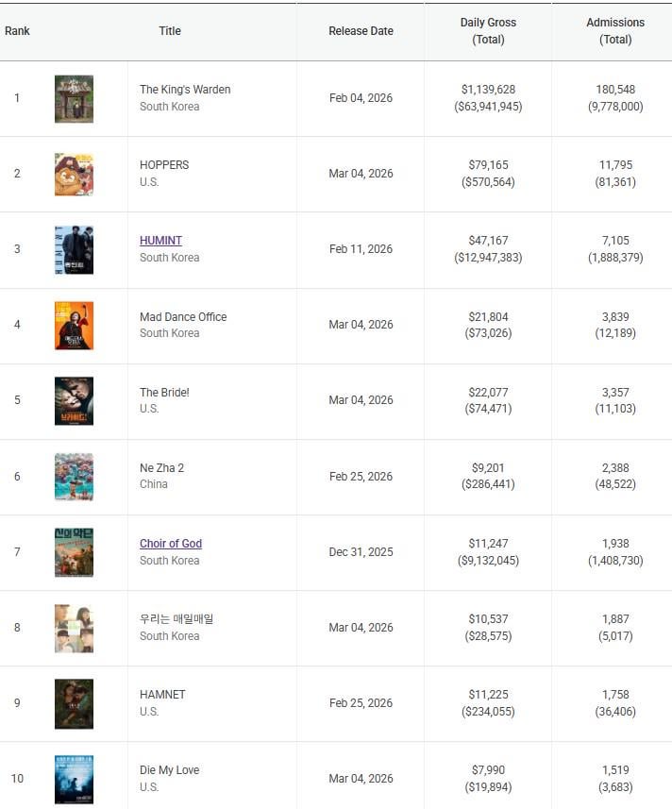
Task: Click the Title column header
Action: (170, 31)
